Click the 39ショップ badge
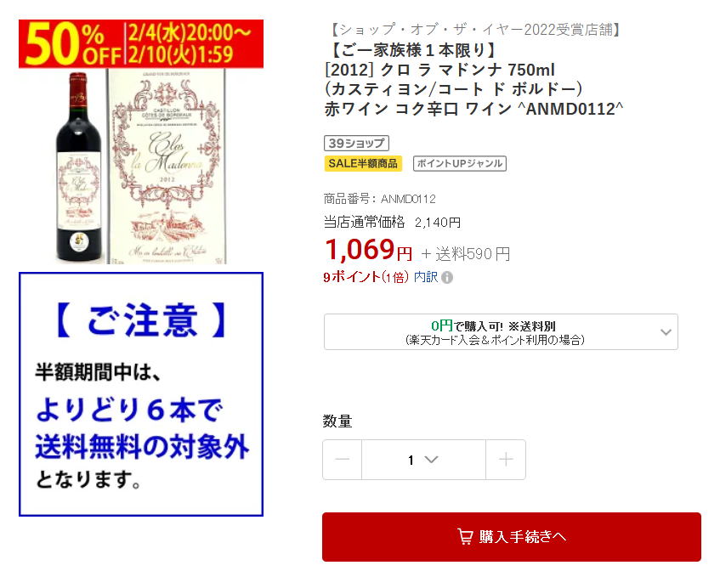 pyautogui.click(x=356, y=144)
